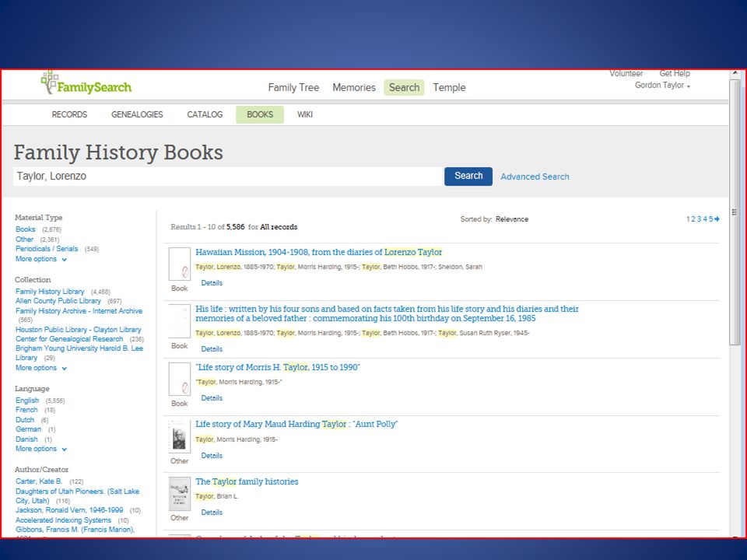Switch to RECORDS tab
The image size is (747, 560).
69,115
